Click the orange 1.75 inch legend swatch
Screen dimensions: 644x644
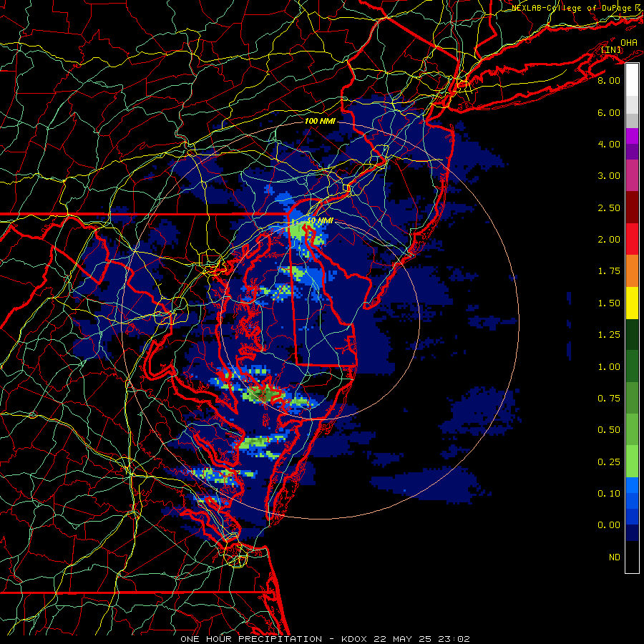632,270
